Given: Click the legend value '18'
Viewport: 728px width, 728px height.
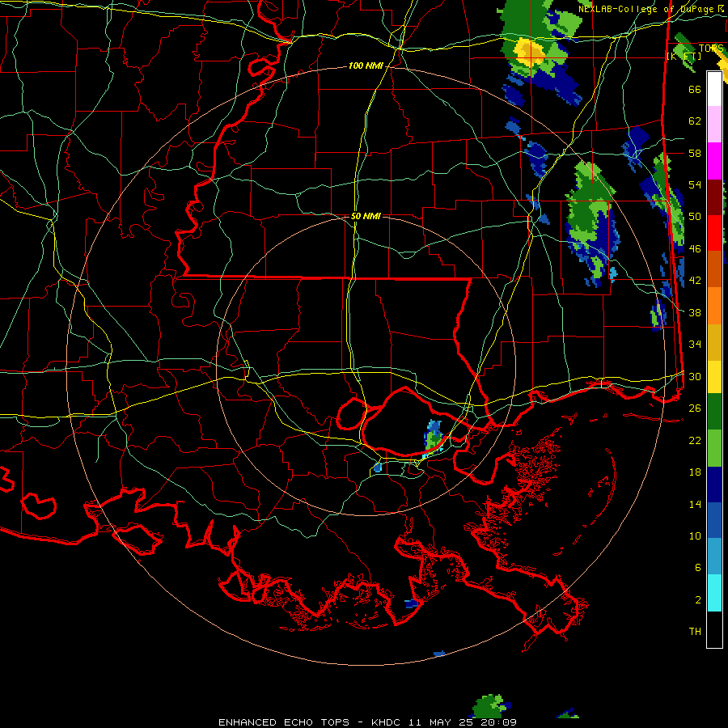Looking at the screenshot, I should click(695, 472).
